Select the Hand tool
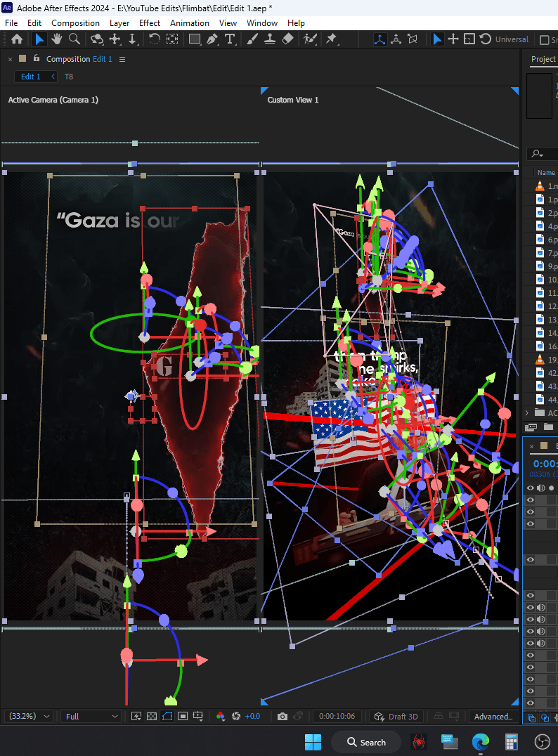 (56, 39)
